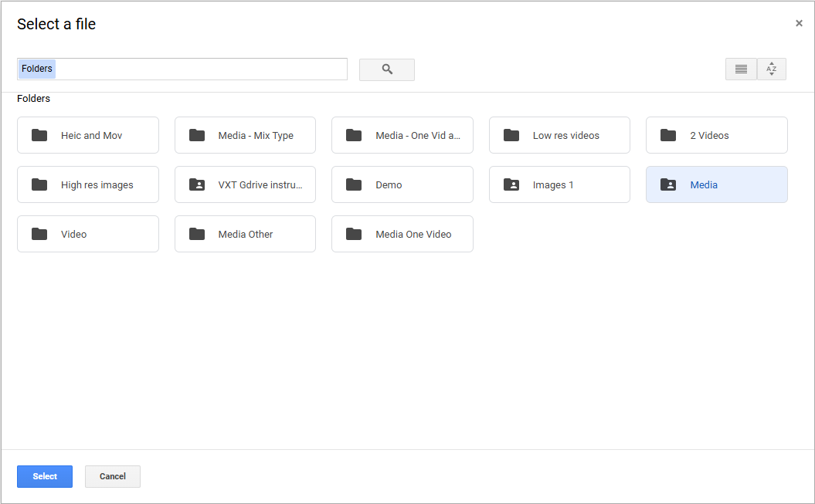Close the Select a file dialog
The image size is (815, 504).
(x=799, y=23)
